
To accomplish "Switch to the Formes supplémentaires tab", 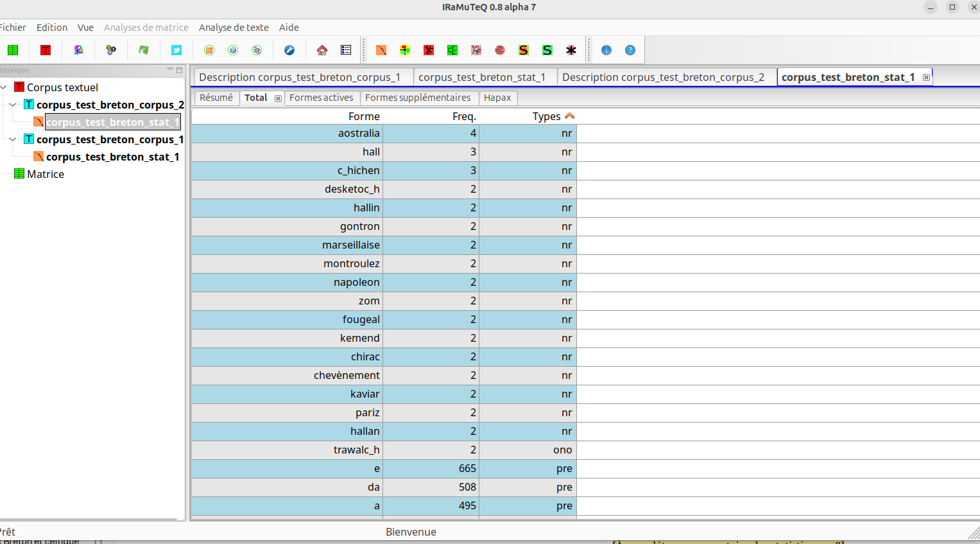I will click(x=418, y=98).
